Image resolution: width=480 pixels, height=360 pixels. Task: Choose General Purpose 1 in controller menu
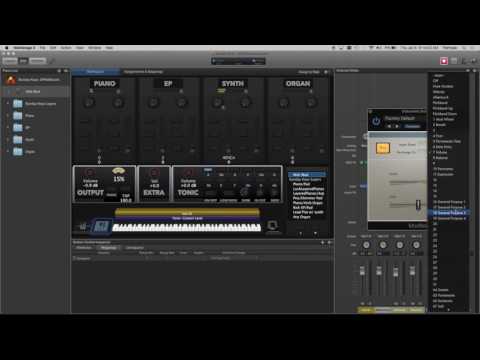pyautogui.click(x=449, y=202)
